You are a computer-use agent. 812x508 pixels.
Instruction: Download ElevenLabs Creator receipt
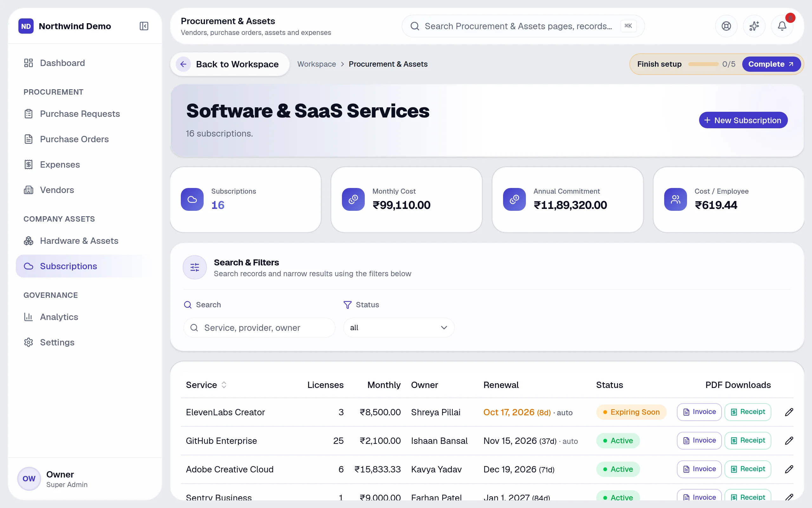coord(748,412)
